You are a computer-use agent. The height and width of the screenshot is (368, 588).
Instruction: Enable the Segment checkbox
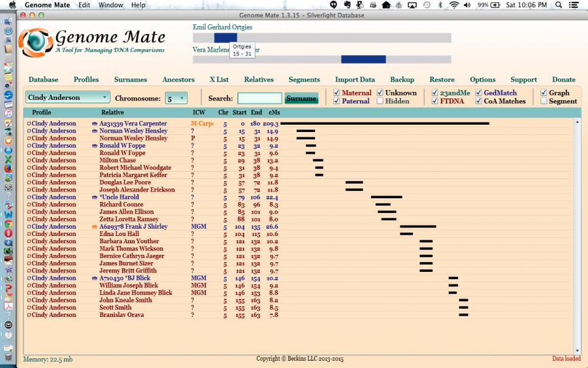coord(544,100)
